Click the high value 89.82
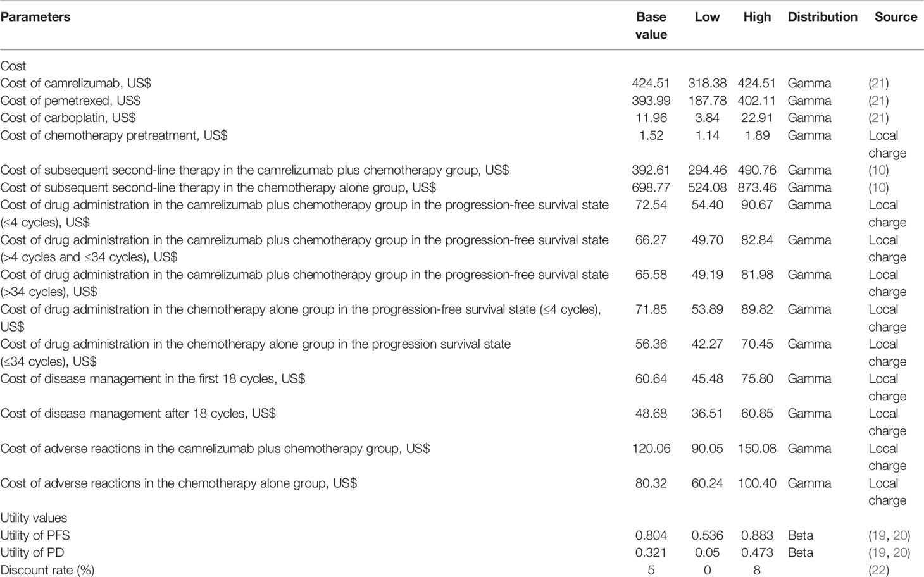924x577 pixels. [x=757, y=309]
